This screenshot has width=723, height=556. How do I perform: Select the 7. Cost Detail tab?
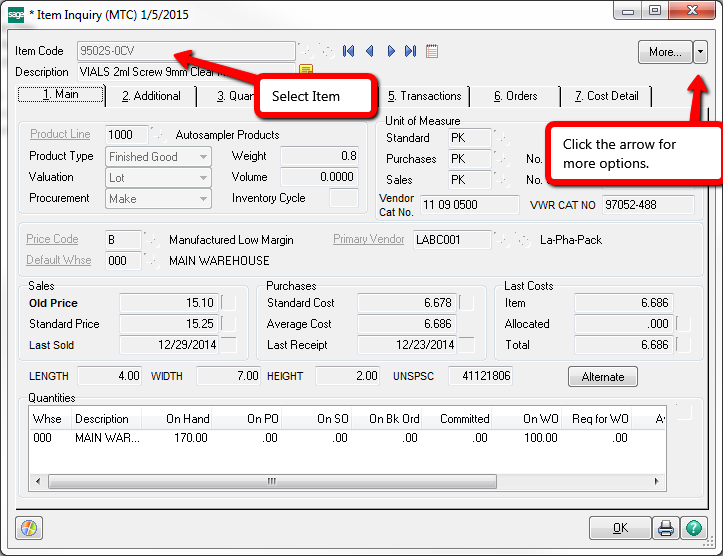click(606, 96)
